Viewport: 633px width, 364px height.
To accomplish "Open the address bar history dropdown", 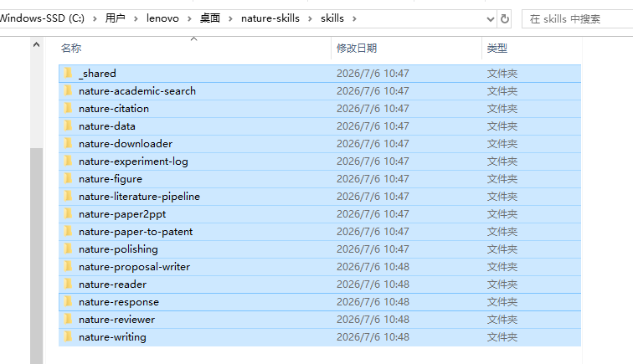I will pyautogui.click(x=491, y=19).
